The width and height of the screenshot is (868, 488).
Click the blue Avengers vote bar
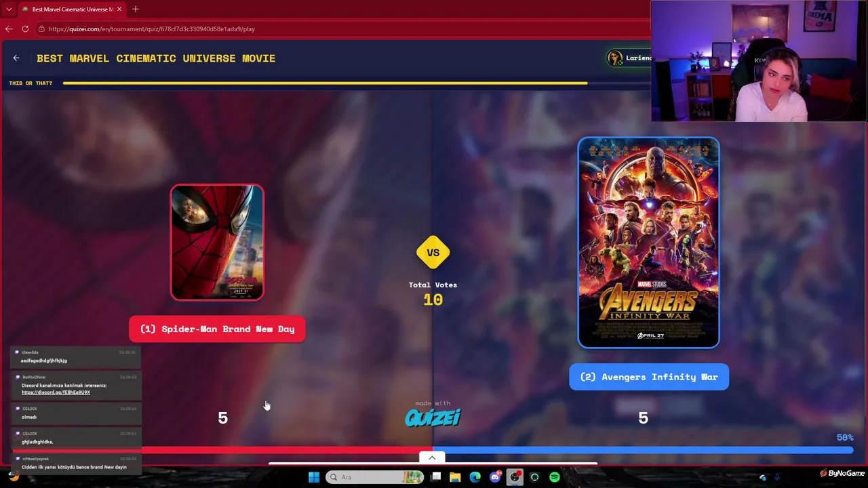pos(644,449)
